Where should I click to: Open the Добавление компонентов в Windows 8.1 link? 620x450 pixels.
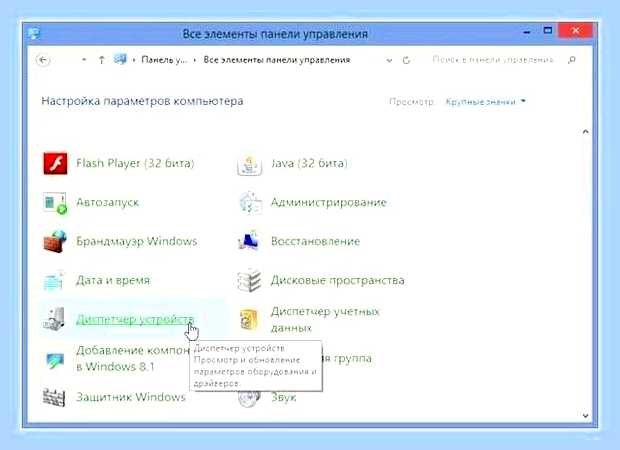(x=133, y=358)
